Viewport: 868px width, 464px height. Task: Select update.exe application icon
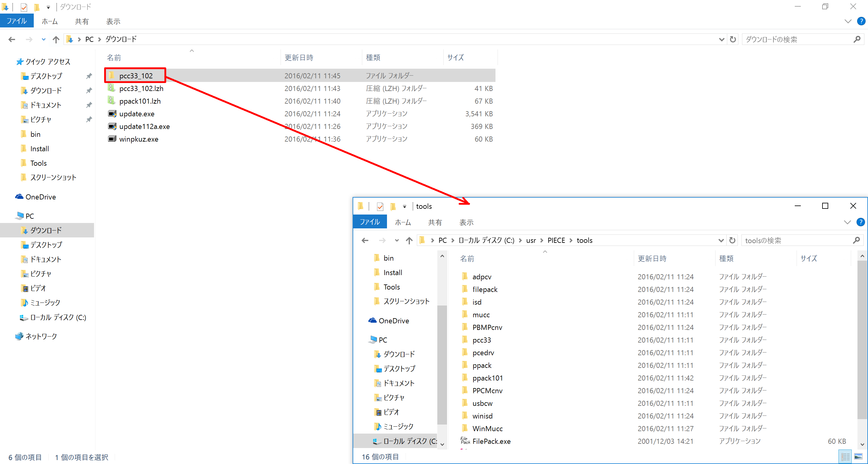(x=112, y=114)
